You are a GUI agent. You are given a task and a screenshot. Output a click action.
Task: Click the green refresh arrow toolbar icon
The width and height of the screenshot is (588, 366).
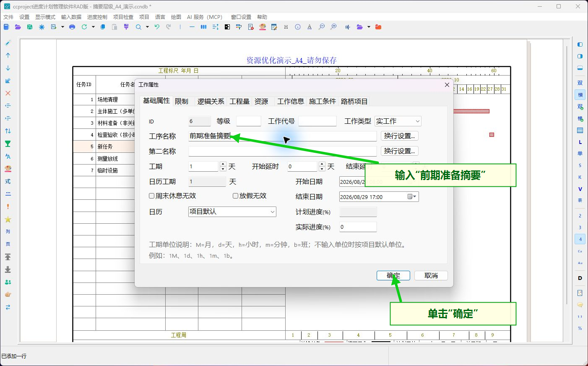pos(84,27)
